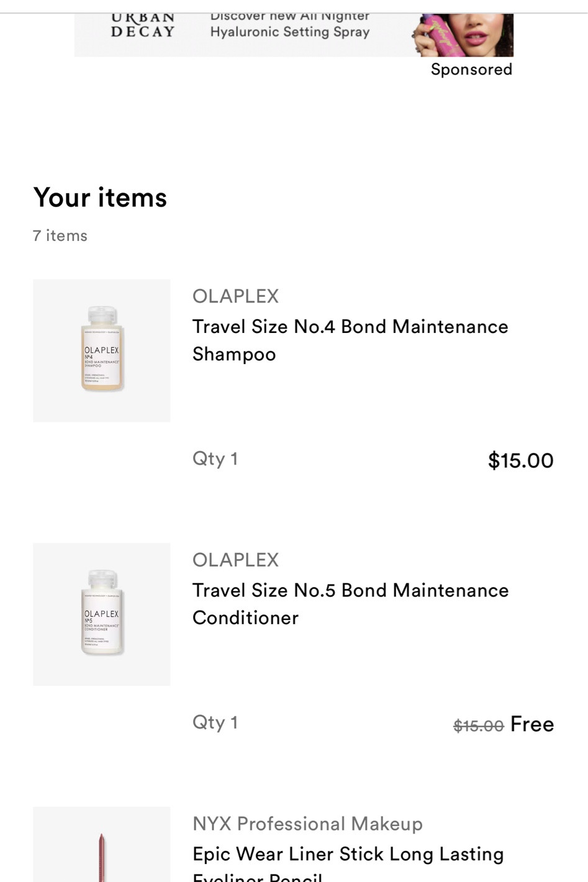588x882 pixels.
Task: Click OLAPLEX brand name on the shampoo item
Action: pos(235,296)
